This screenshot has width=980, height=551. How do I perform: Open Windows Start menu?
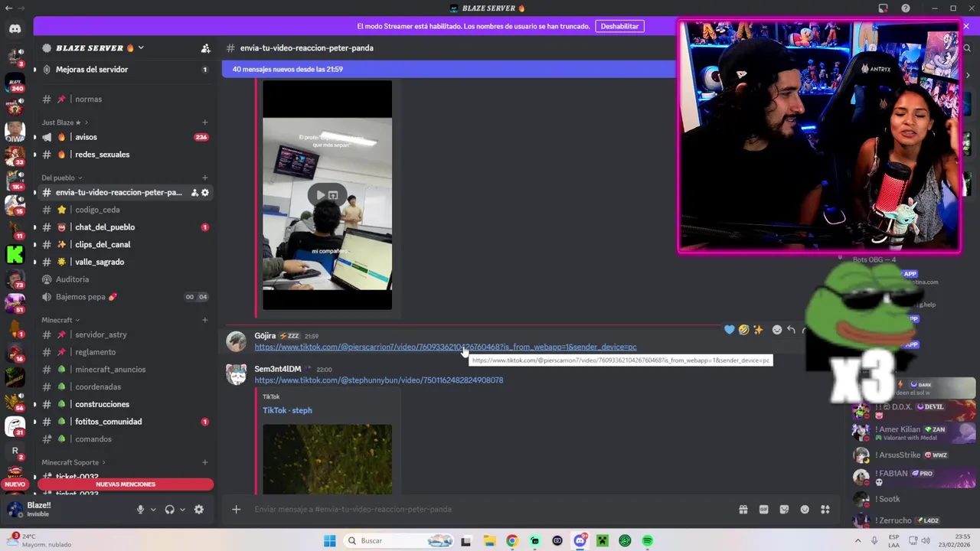point(330,541)
